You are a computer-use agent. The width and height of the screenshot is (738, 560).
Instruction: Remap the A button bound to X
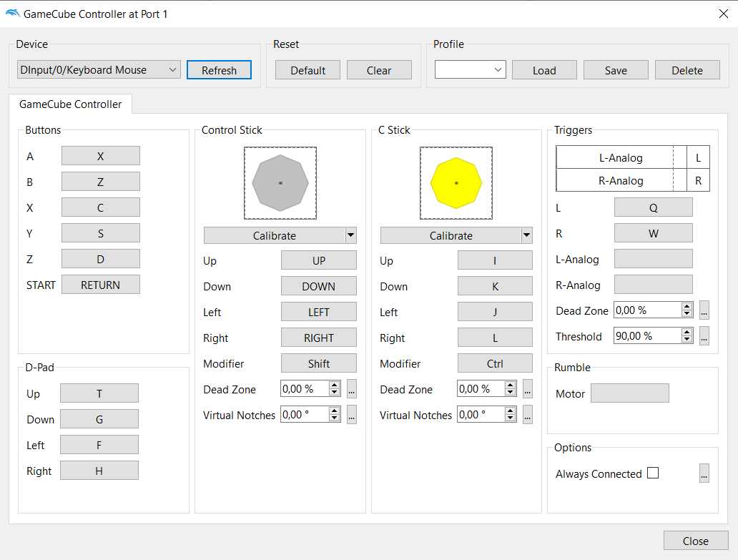[x=100, y=156]
